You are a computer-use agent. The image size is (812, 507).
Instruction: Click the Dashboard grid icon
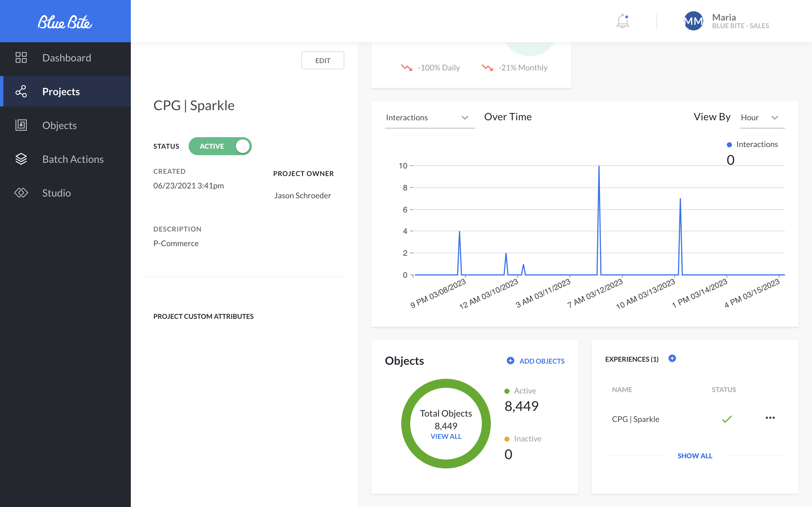click(x=21, y=58)
